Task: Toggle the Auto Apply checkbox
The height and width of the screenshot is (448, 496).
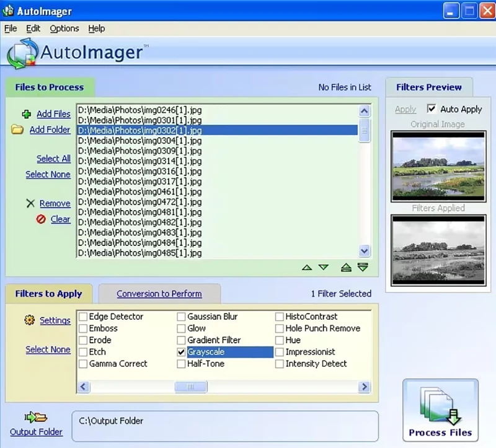Action: [431, 109]
